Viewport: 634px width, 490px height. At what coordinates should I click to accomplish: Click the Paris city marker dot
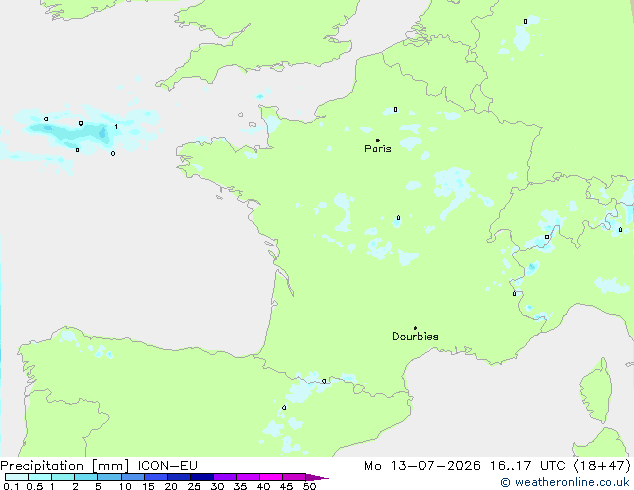pos(378,140)
